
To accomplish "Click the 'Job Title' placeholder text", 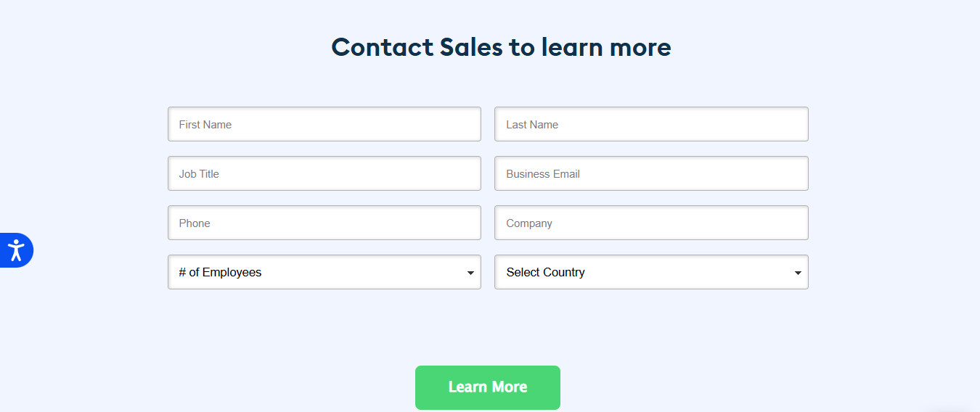I will 199,174.
